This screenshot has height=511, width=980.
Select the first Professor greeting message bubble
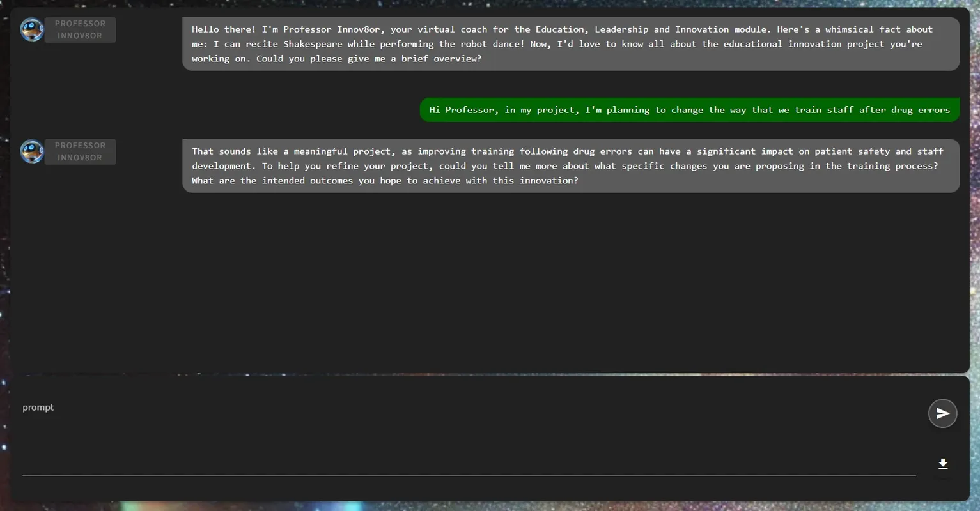point(571,43)
